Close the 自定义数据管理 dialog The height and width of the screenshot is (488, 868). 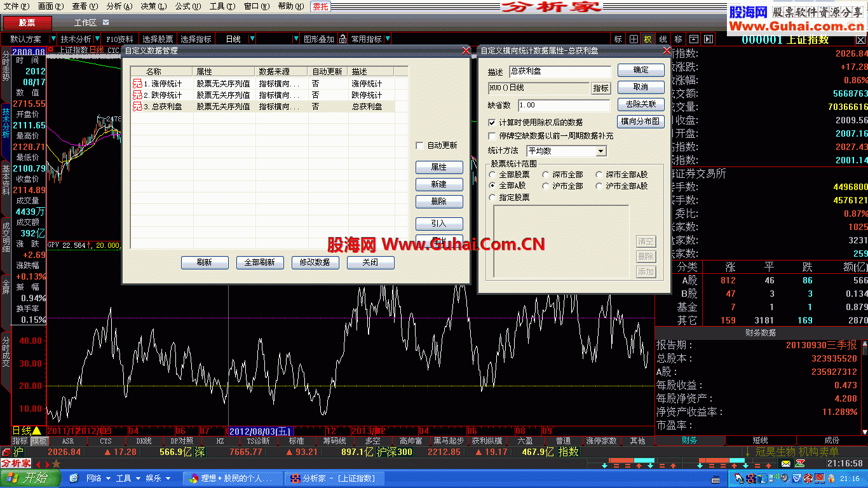click(466, 51)
